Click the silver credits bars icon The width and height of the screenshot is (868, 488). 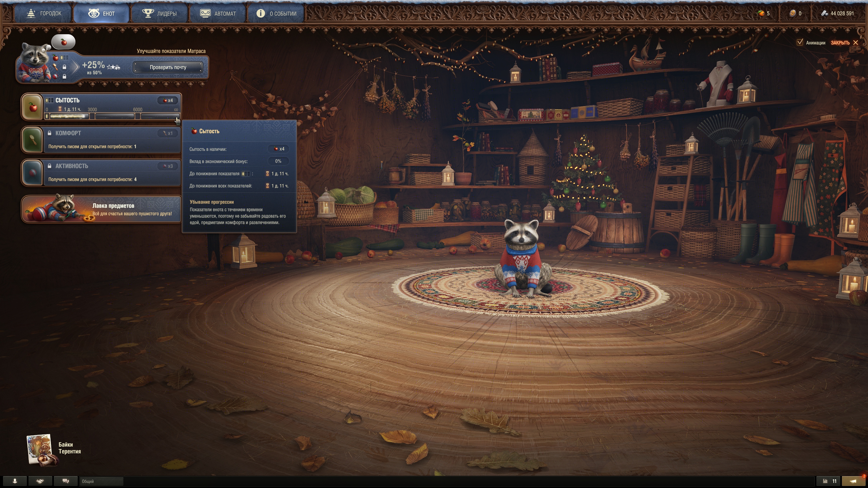click(825, 14)
